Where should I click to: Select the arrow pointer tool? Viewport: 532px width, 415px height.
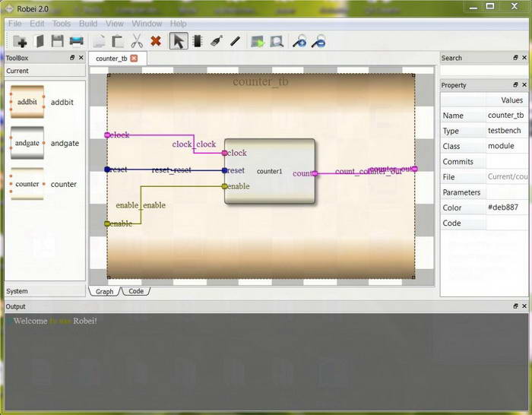[178, 41]
